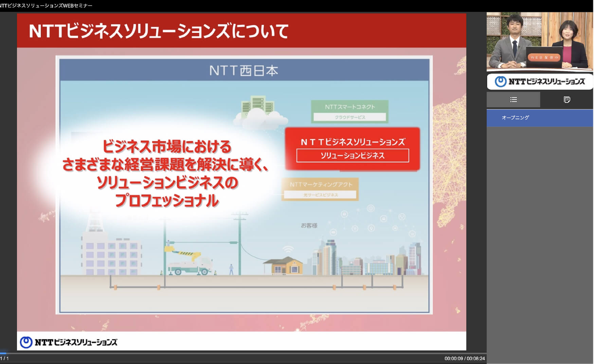Screen dimensions: 594x364
Task: Click the white ソリューションビジネス label box
Action: pyautogui.click(x=353, y=156)
